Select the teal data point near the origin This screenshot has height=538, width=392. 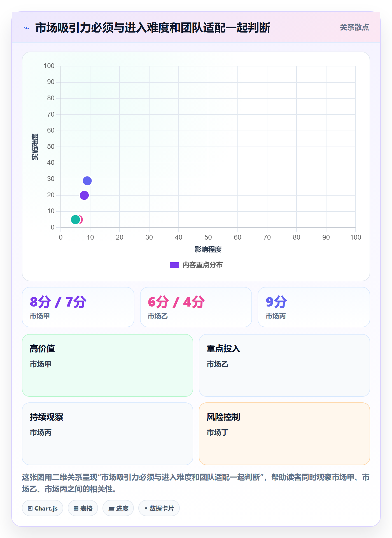(x=75, y=220)
